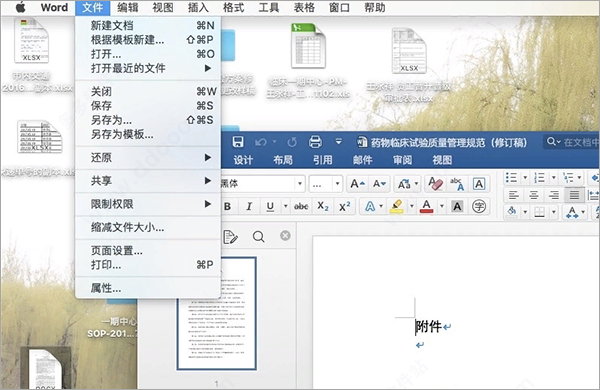
Task: Switch to the 设计 ribbon tab
Action: tap(243, 160)
